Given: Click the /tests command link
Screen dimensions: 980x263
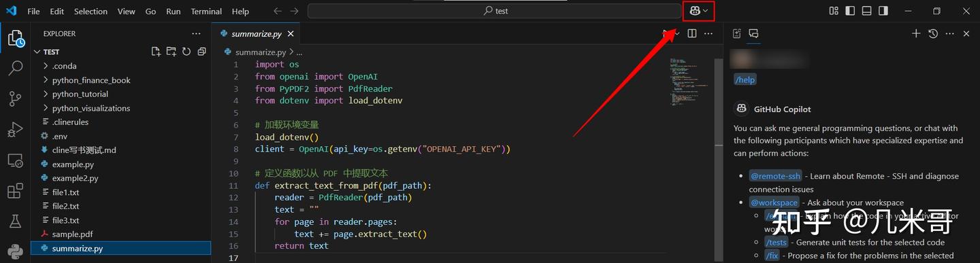Looking at the screenshot, I should (x=777, y=242).
